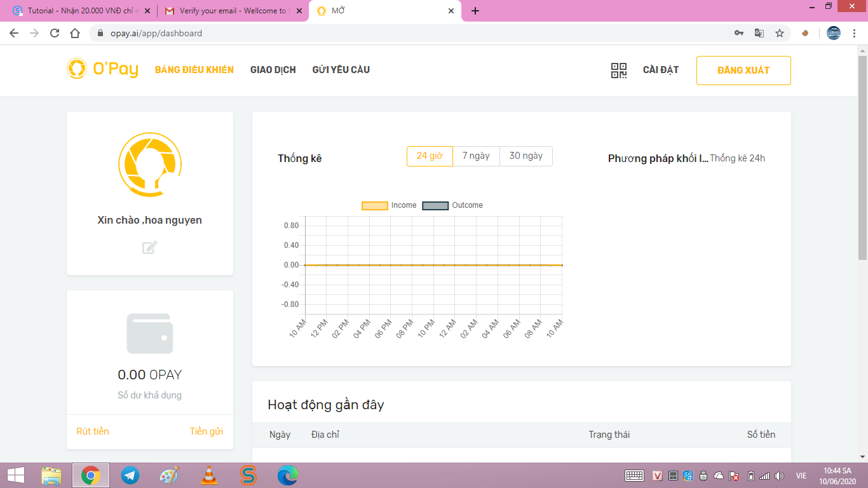The image size is (868, 488).
Task: Close the active MỞ tab
Action: point(451,11)
